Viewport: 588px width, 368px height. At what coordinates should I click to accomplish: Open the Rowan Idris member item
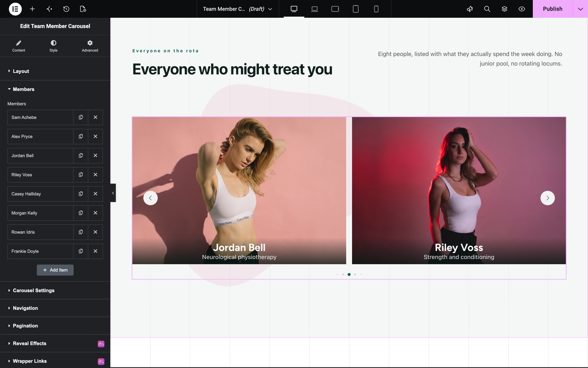(x=40, y=232)
